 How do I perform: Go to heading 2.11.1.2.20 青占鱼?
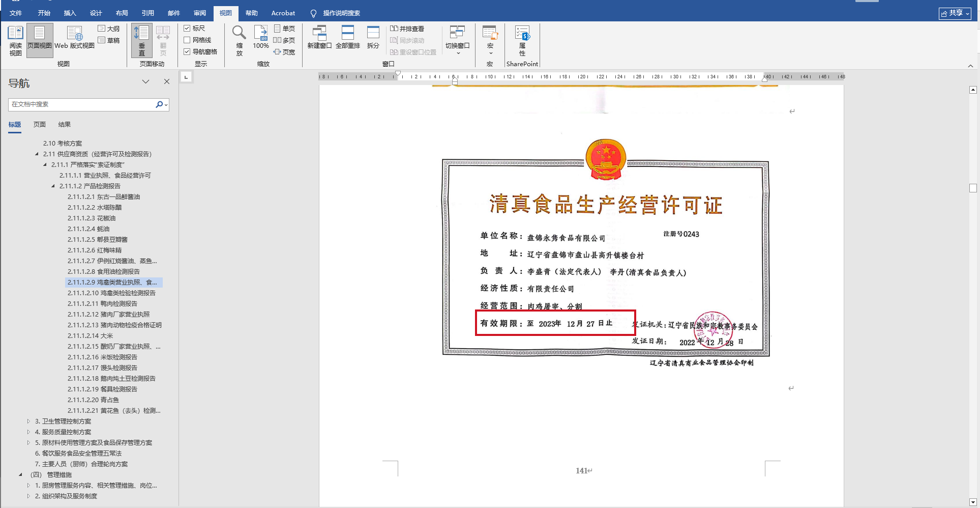pyautogui.click(x=94, y=400)
